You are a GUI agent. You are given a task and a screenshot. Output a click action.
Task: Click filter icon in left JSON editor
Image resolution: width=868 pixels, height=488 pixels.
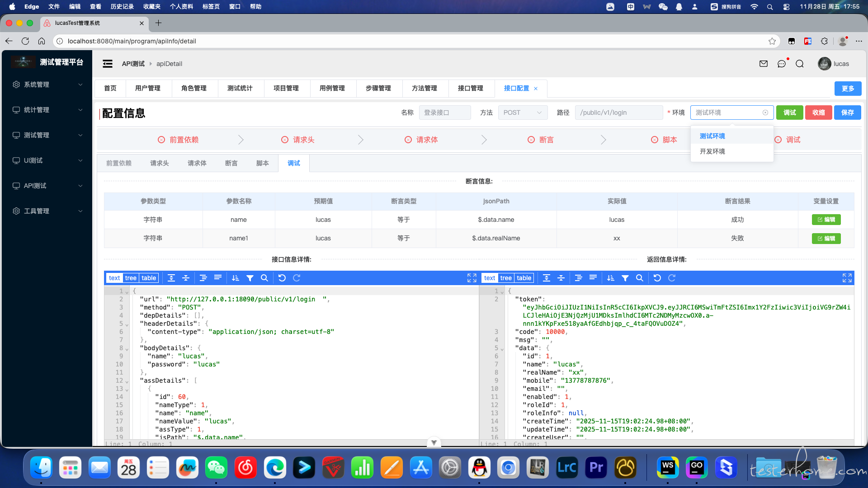(250, 278)
